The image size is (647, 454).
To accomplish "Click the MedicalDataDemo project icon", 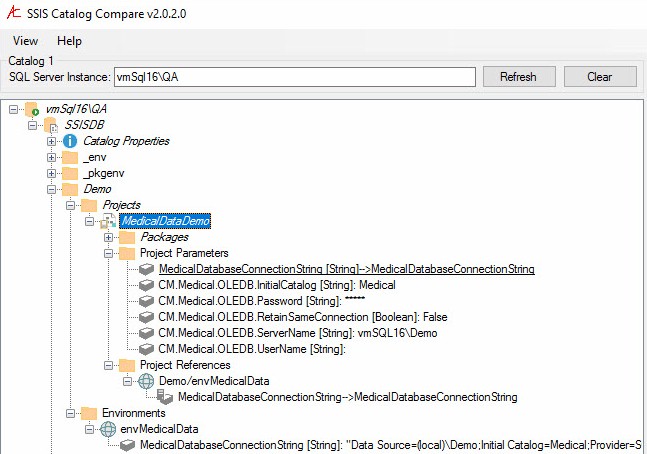I will (x=108, y=221).
